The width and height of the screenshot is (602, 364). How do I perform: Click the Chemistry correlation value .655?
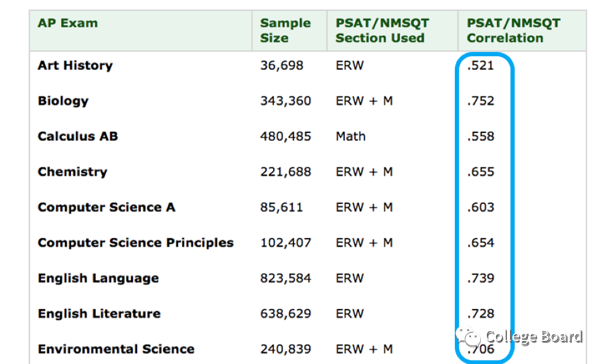481,172
